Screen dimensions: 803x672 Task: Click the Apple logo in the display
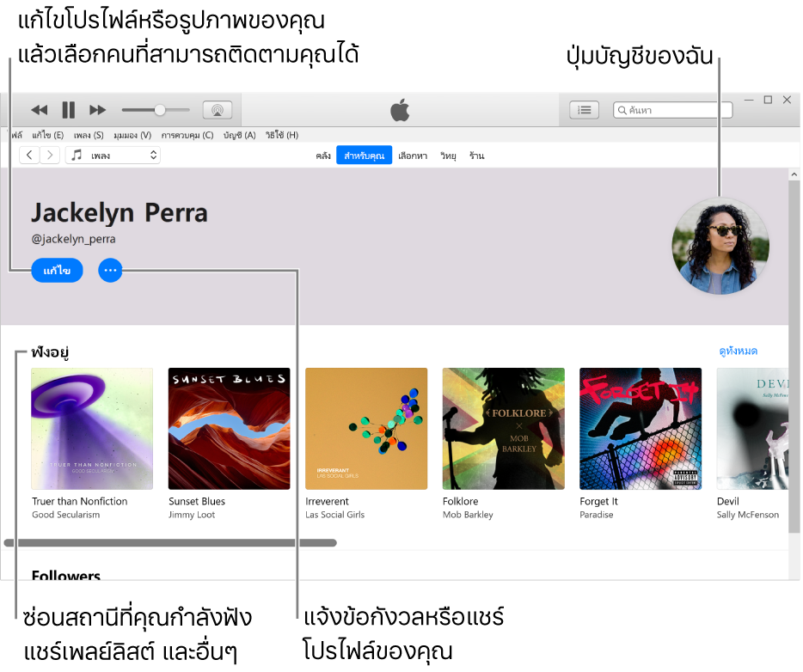pyautogui.click(x=400, y=109)
